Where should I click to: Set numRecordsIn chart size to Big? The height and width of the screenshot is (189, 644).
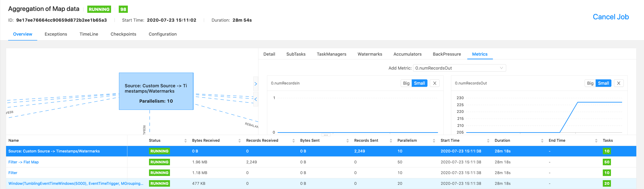pos(406,83)
